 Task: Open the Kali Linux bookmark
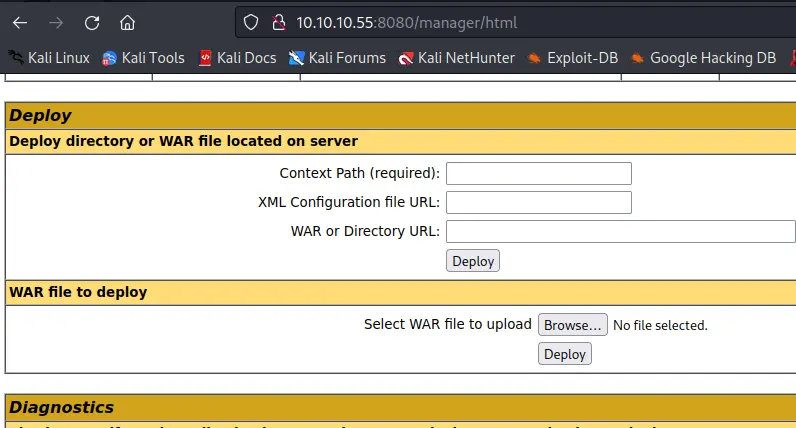(50, 58)
